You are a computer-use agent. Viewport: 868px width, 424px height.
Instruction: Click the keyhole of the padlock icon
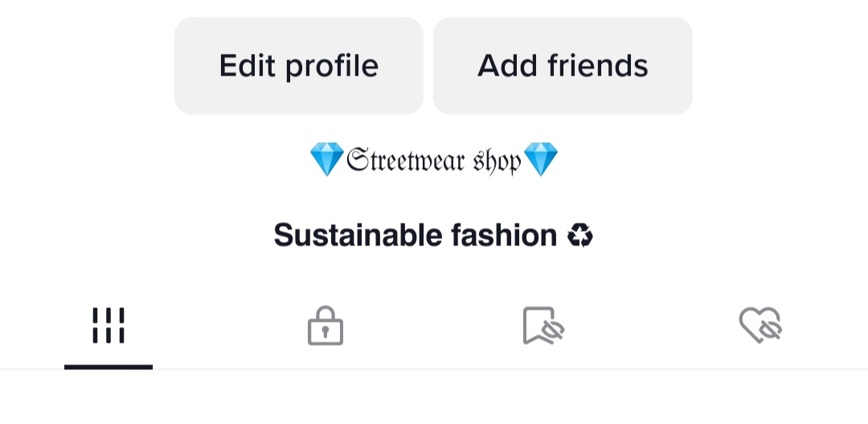[x=325, y=332]
